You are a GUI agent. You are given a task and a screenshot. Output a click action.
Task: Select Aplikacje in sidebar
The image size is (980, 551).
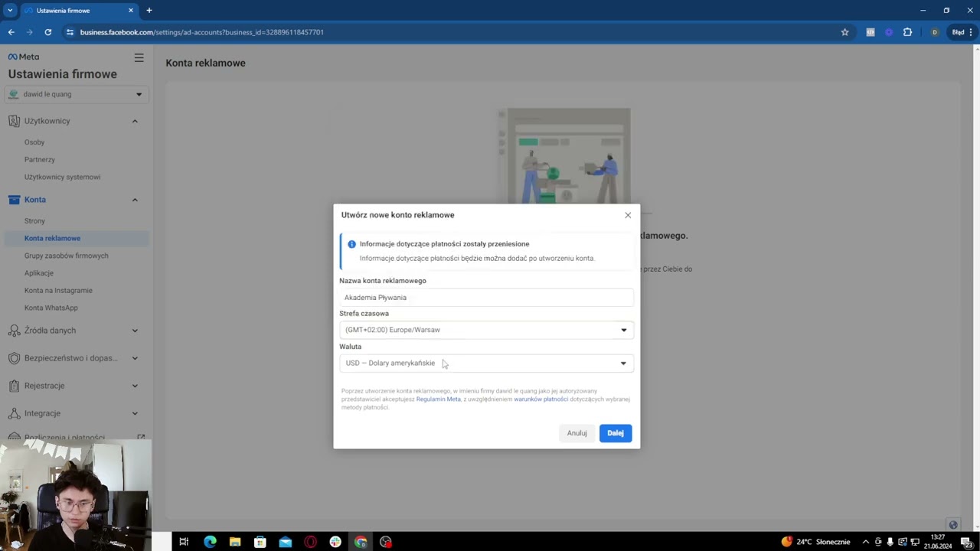point(39,273)
